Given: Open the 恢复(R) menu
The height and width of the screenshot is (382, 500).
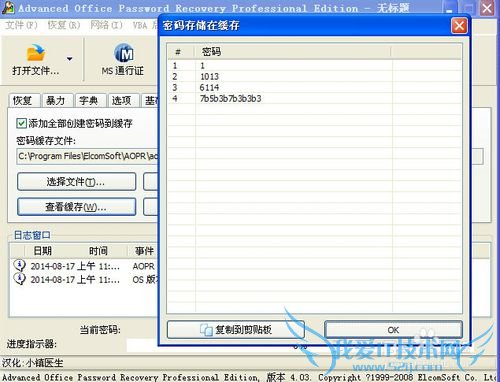Looking at the screenshot, I should pos(64,25).
